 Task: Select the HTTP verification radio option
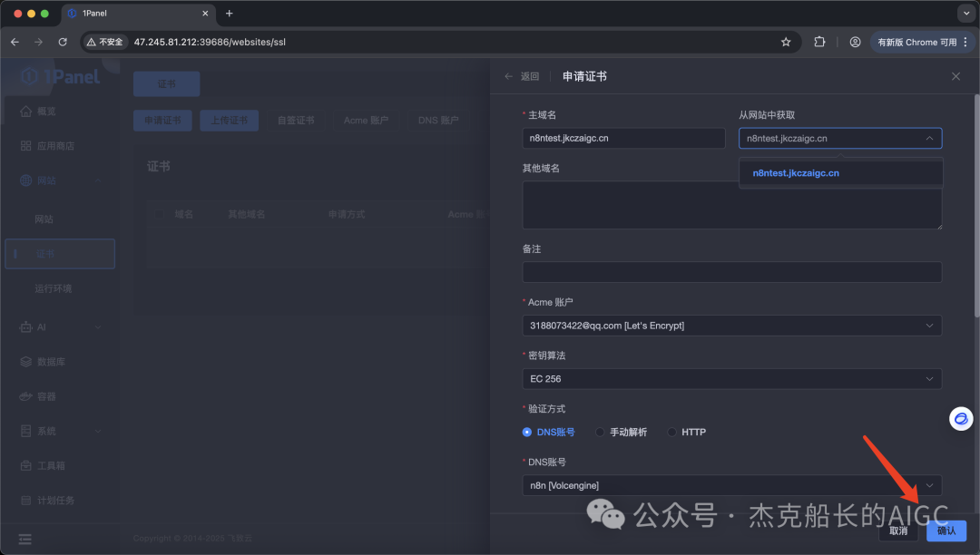[687, 432]
